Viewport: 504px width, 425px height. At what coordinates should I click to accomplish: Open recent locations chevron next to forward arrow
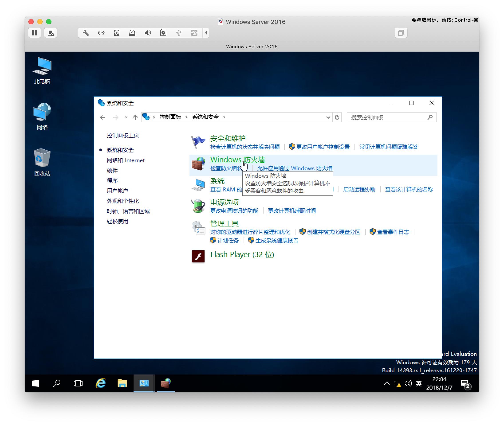click(126, 117)
